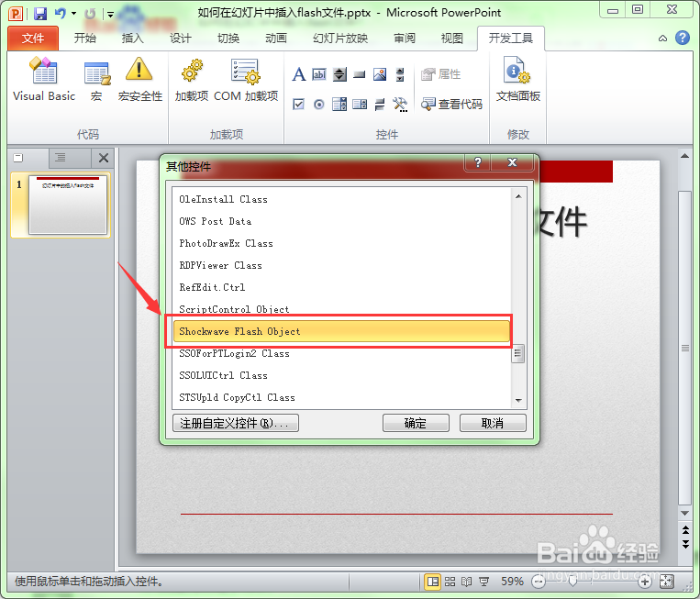Move the zoom slider handle
Viewport: 700px width, 599px height.
[x=573, y=582]
